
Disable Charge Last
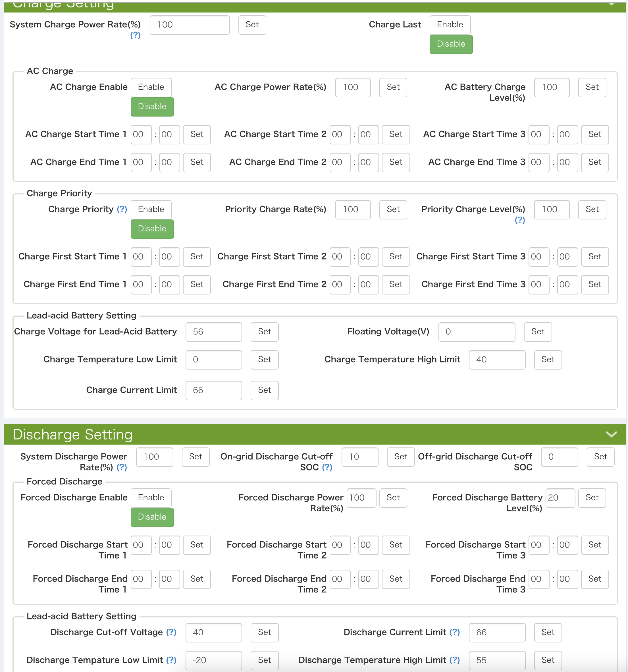(451, 44)
